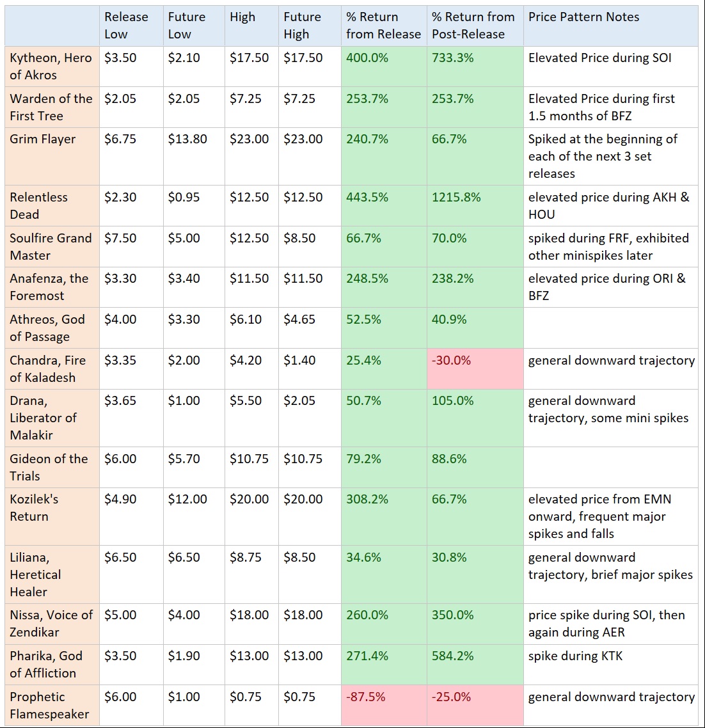Select the red -87.5% Prophetic Flamespeaker cell
Viewport: 705px width, 728px height.
coord(366,697)
